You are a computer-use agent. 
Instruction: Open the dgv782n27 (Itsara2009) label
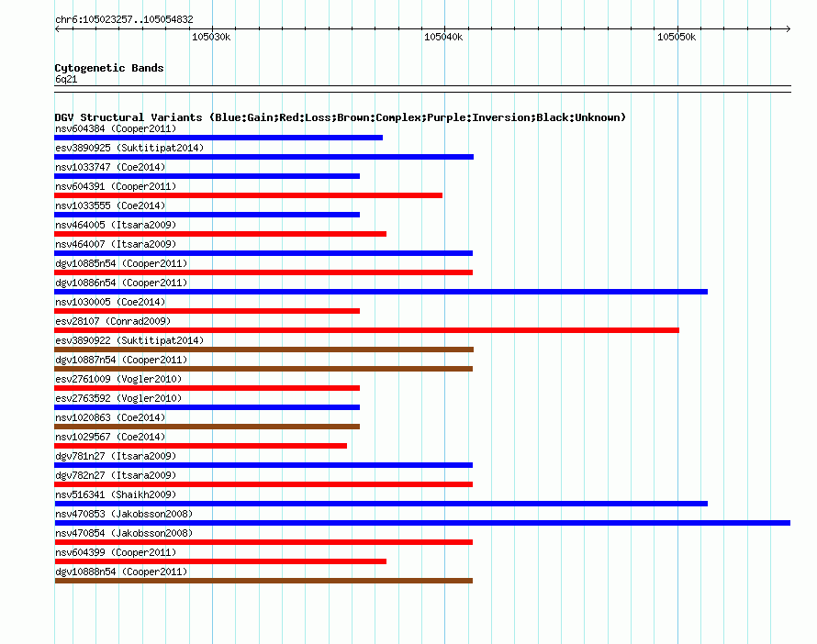click(116, 475)
